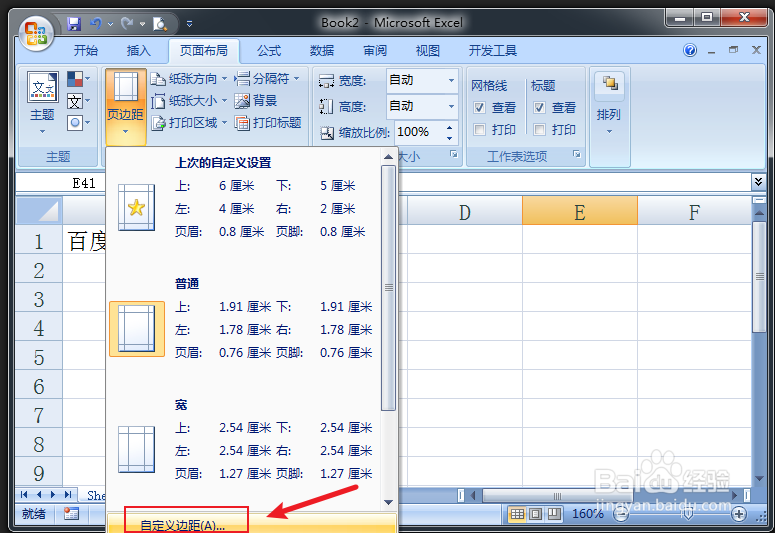Open 工作表选项 dialog launcher
This screenshot has width=775, height=533.
click(x=576, y=154)
